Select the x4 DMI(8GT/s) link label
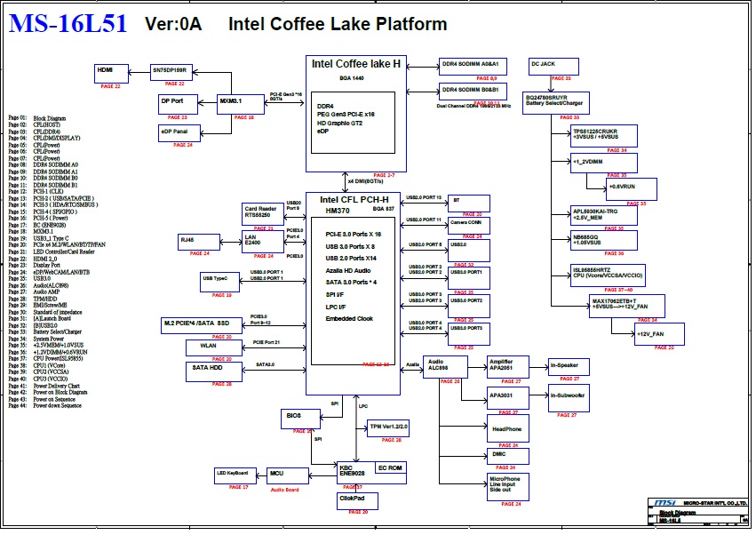756x535 pixels. (365, 181)
